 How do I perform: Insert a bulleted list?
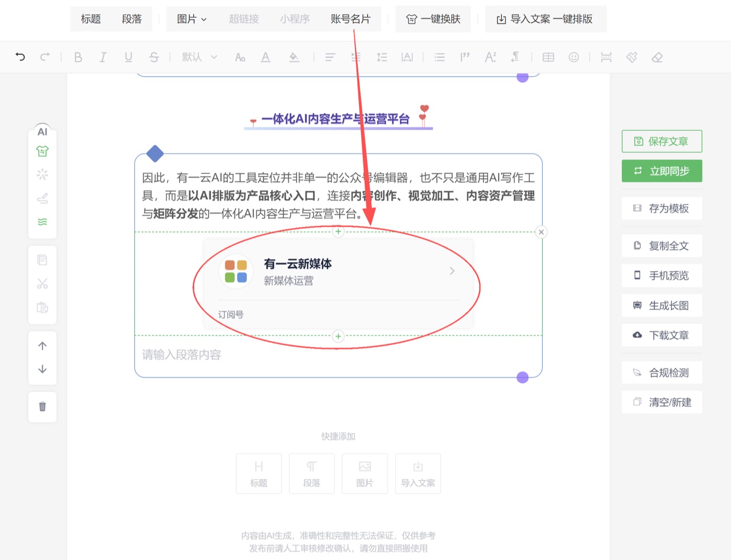[440, 57]
